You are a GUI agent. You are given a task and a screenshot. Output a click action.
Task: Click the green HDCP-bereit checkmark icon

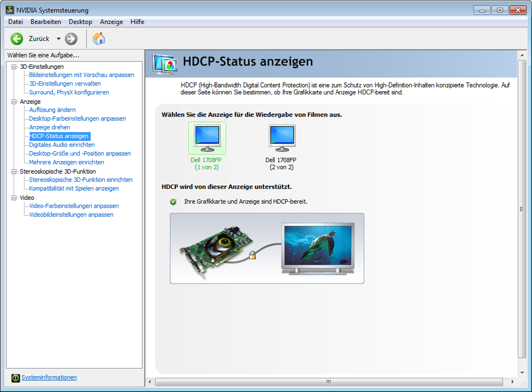173,202
